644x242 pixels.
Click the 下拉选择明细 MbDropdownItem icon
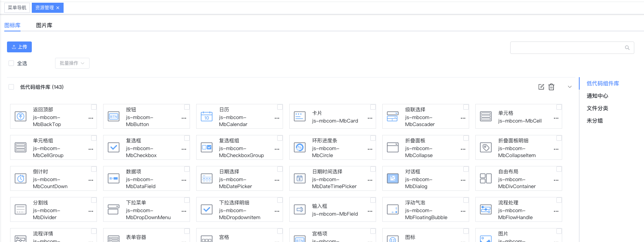coord(207,209)
